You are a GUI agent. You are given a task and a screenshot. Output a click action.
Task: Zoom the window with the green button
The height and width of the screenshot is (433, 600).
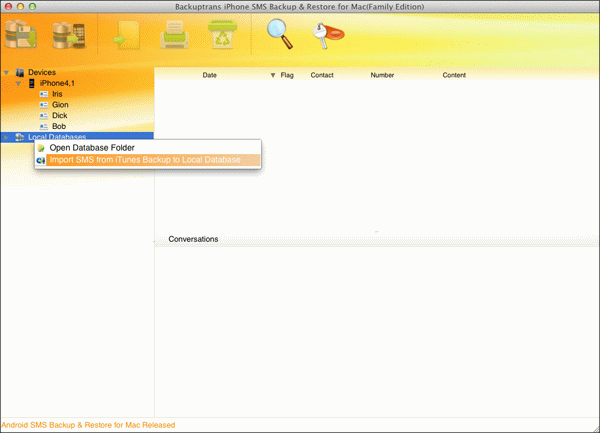[x=33, y=6]
